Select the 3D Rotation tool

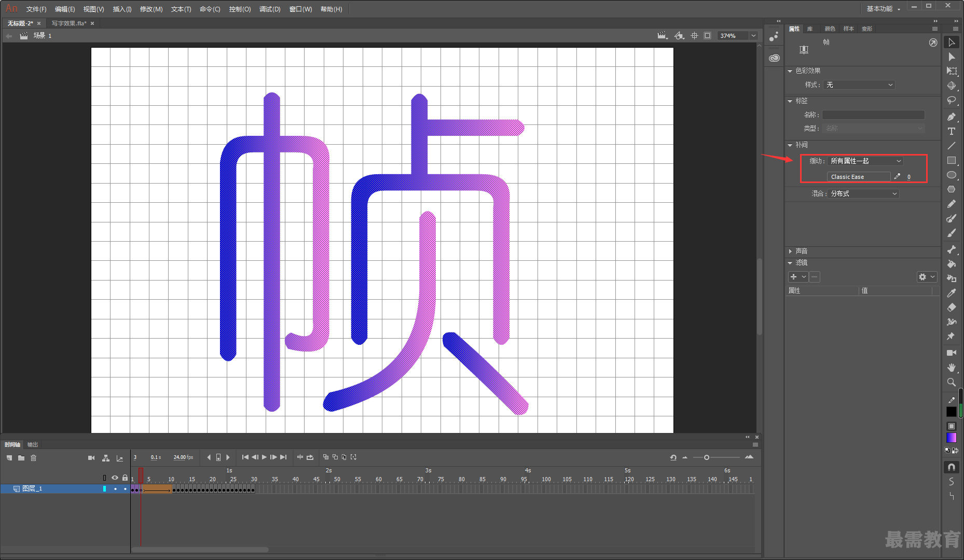click(951, 86)
